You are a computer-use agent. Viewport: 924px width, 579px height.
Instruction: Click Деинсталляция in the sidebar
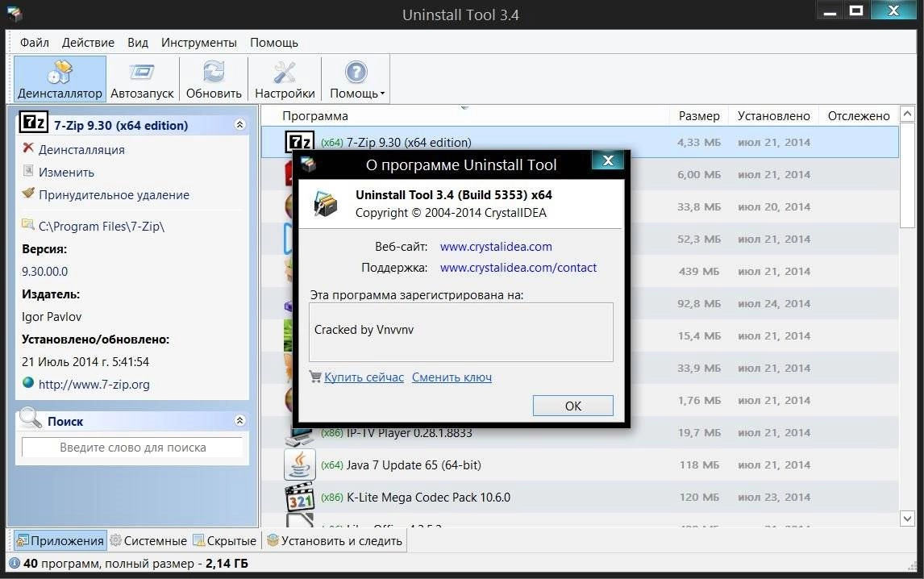(x=81, y=150)
